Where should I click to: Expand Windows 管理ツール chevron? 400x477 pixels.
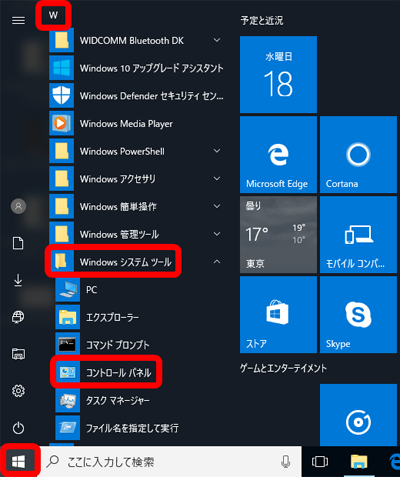coord(217,234)
